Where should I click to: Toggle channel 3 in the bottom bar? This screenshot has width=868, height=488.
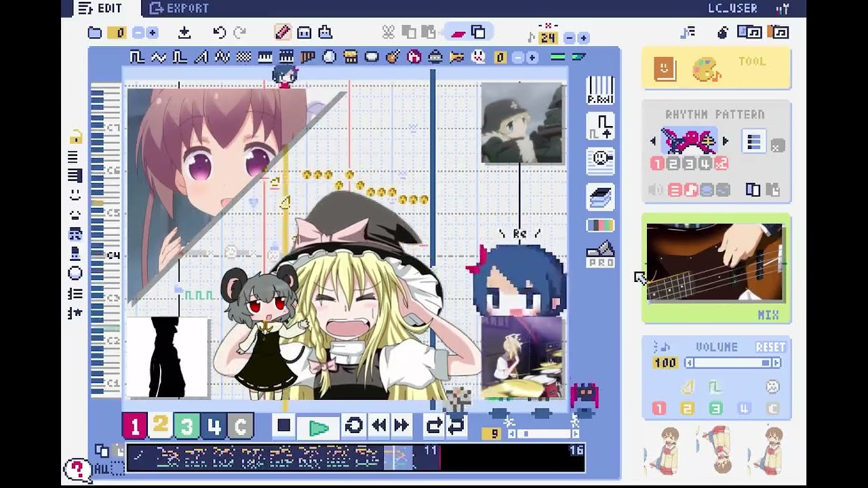pyautogui.click(x=186, y=426)
